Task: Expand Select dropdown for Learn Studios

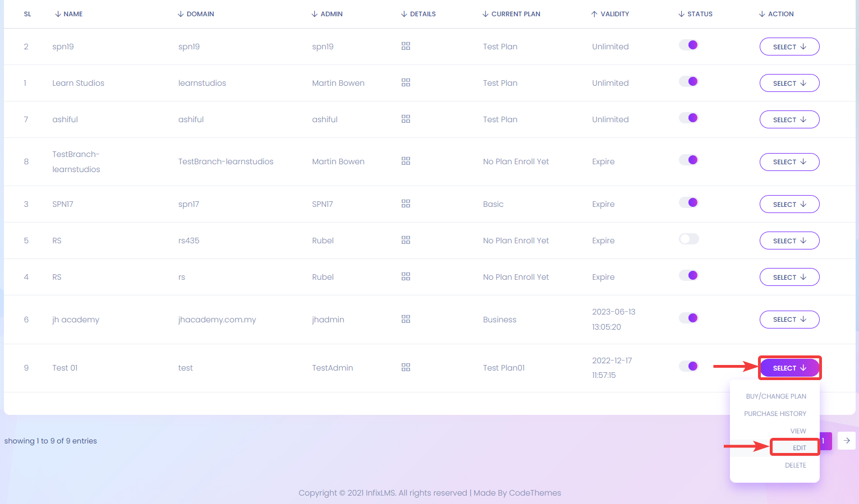Action: tap(789, 83)
